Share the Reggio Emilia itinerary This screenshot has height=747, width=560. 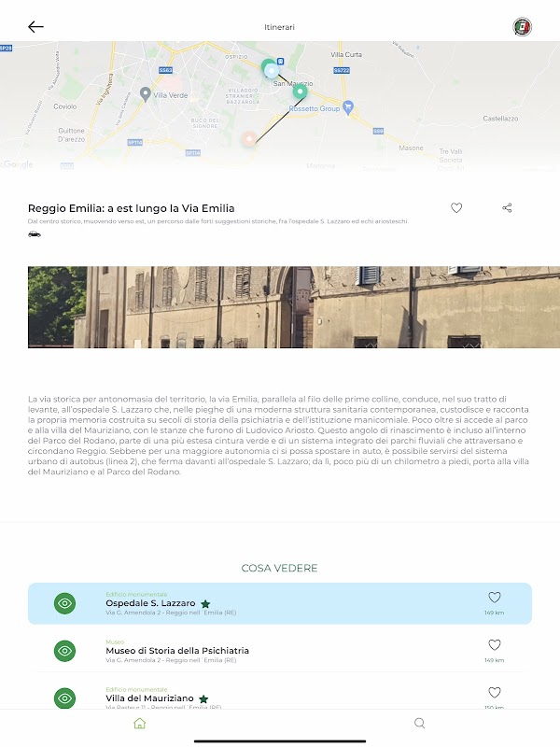point(507,207)
